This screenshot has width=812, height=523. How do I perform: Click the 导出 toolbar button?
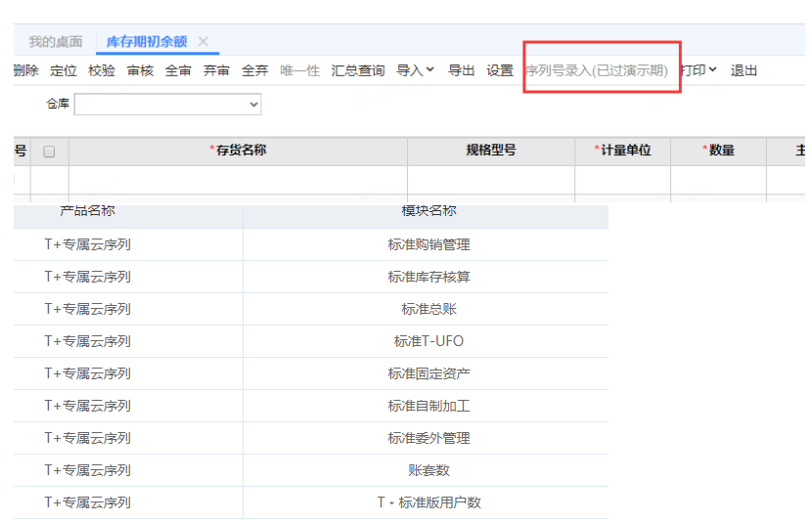461,70
